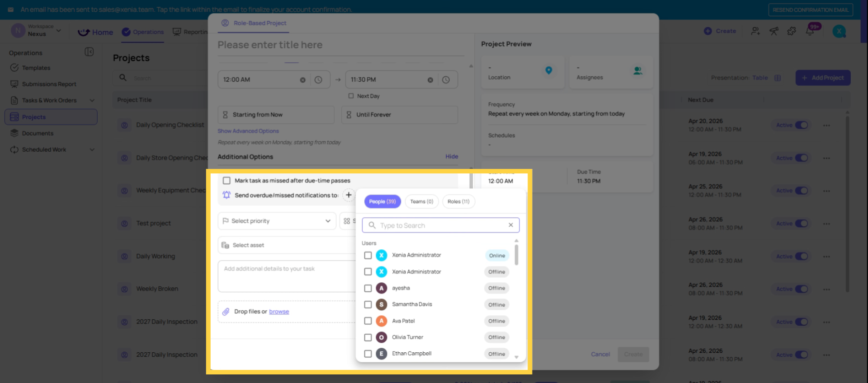Click the Create button in header
This screenshot has height=383, width=868.
point(720,31)
